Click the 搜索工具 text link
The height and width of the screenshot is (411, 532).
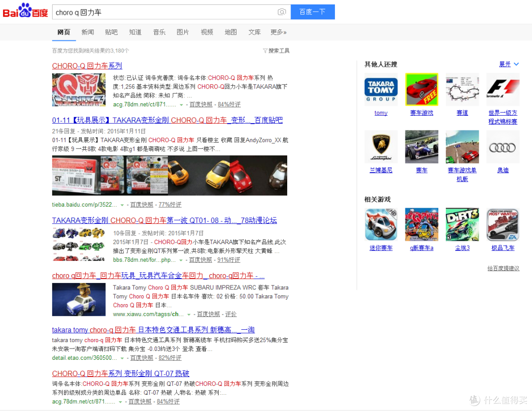(279, 51)
